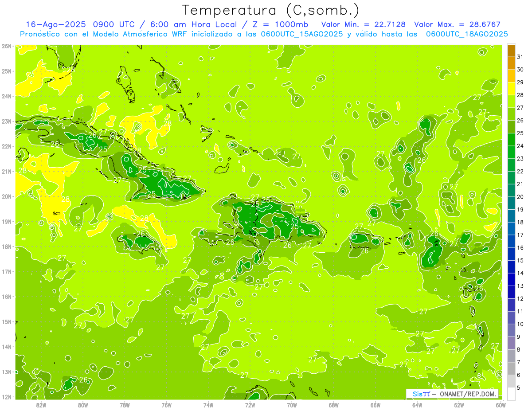Pick the color scale segment between 26 and 27
Viewport: 532px width, 411px height.
[511, 114]
